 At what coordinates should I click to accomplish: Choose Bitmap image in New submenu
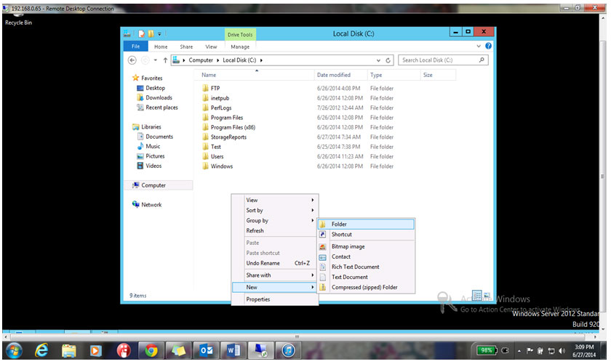(x=366, y=246)
